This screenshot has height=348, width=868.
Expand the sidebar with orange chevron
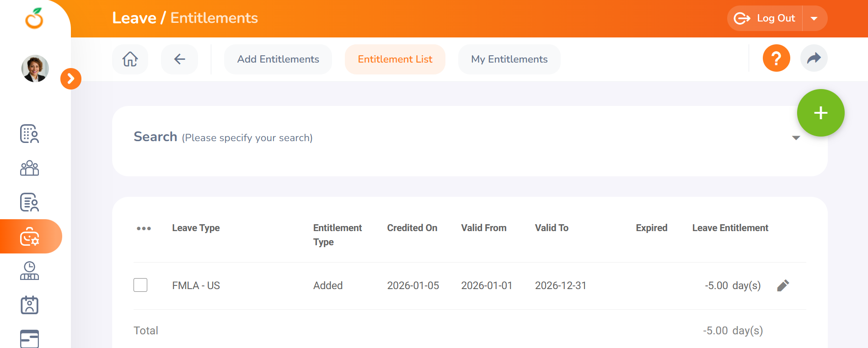(71, 79)
